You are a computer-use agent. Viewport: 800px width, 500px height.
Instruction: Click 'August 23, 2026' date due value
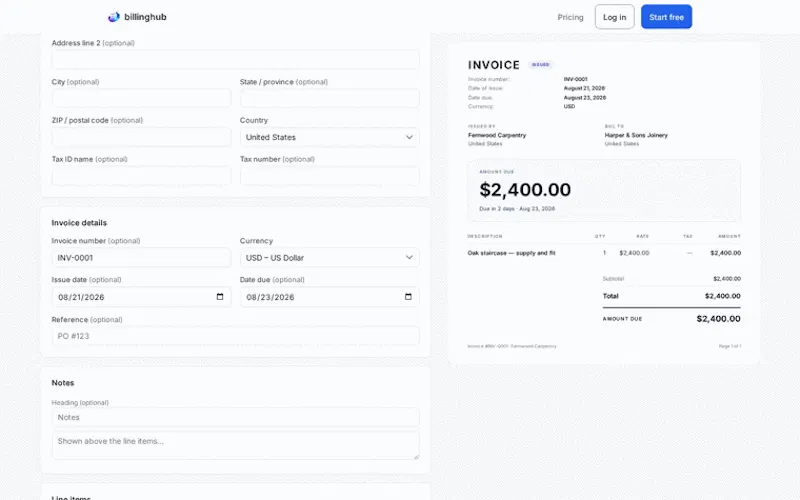tap(585, 97)
